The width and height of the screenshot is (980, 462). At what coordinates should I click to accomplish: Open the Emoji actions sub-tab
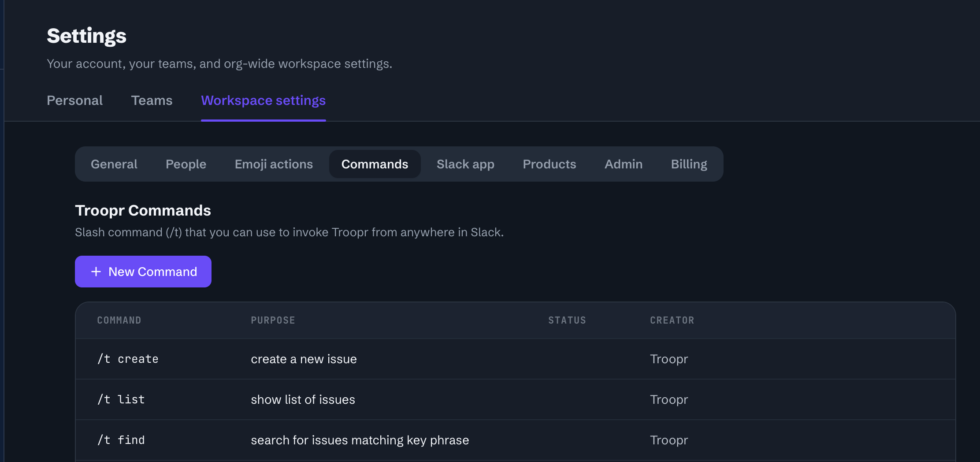coord(274,164)
